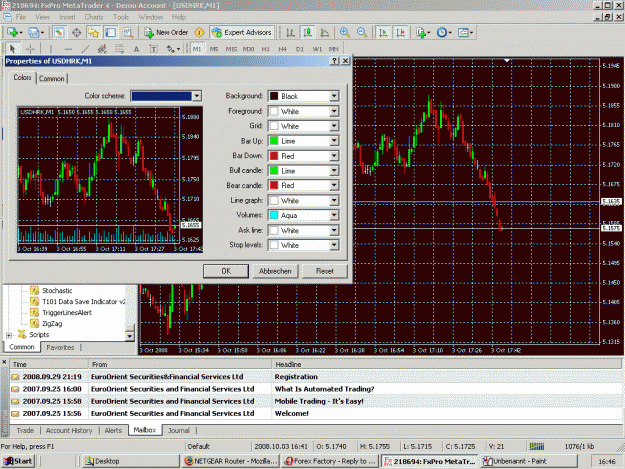
Task: Select the Equidistant Channel tool
Action: (x=102, y=49)
